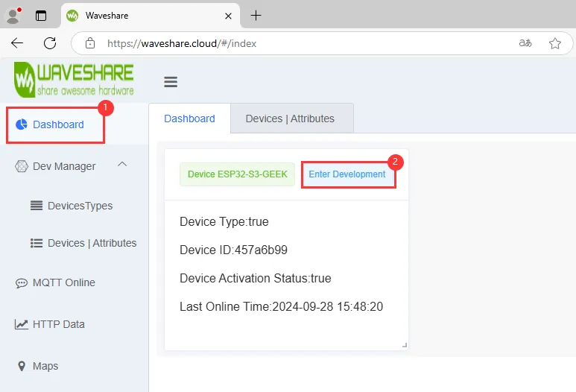Bookmark this page with star icon
The image size is (576, 392).
[x=555, y=43]
